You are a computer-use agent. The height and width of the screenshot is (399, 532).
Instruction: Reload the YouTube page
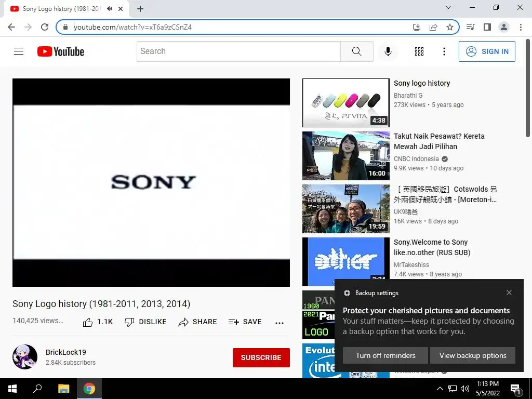coord(45,27)
